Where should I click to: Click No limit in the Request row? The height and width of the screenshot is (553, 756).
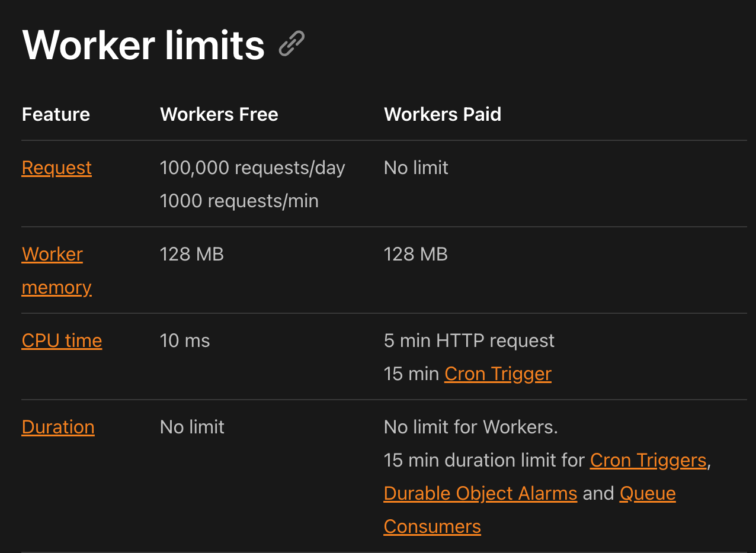click(x=416, y=168)
